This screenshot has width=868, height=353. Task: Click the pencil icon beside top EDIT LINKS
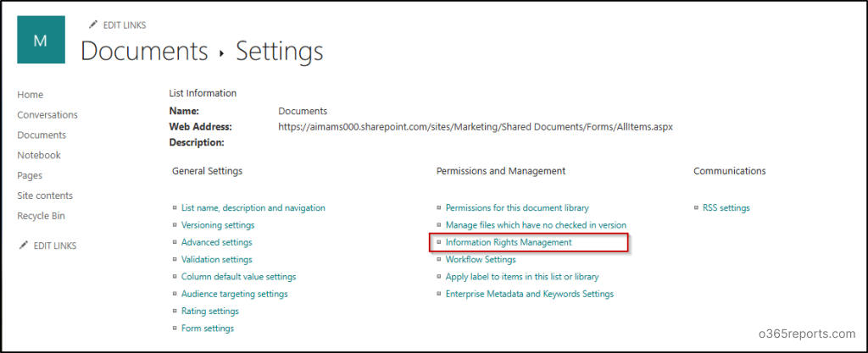(93, 25)
